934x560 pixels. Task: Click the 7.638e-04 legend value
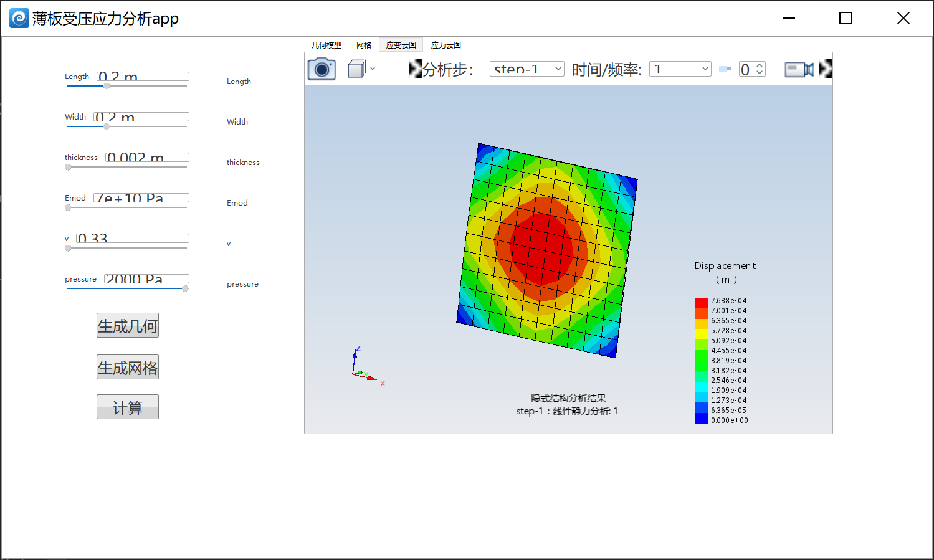coord(728,301)
